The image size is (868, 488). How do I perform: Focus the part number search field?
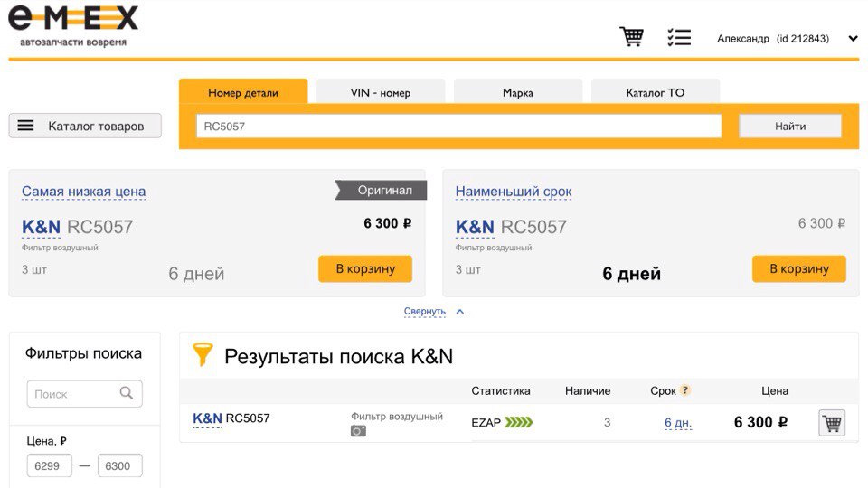(x=458, y=127)
